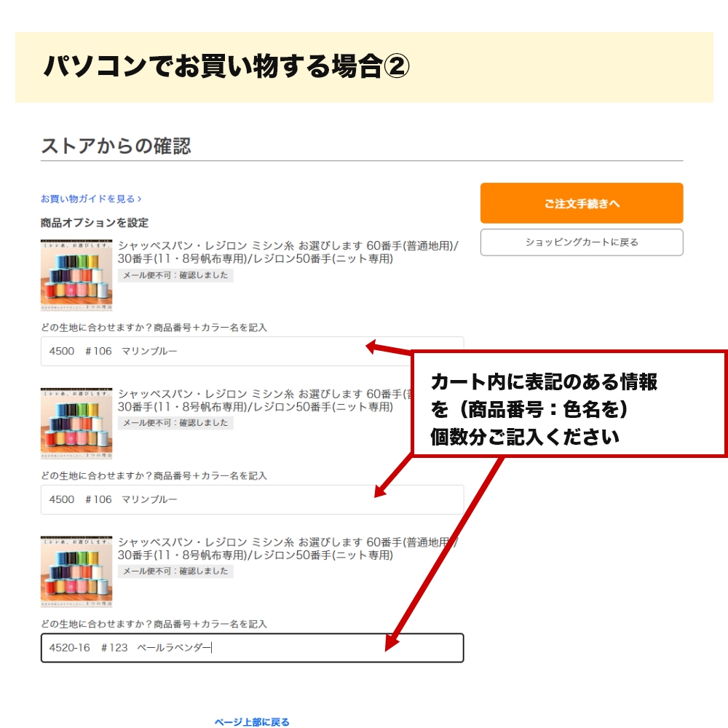The height and width of the screenshot is (728, 728).
Task: Open the お買い物ガイドを見る link
Action: tap(91, 199)
